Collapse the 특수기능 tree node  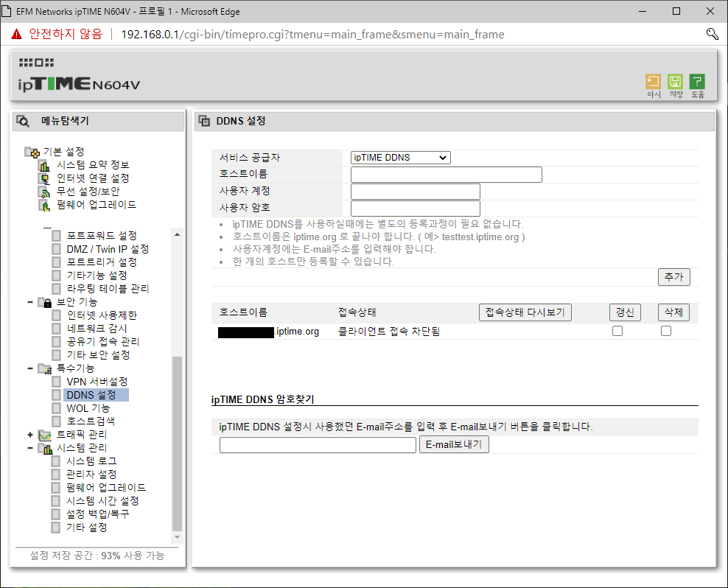point(30,368)
